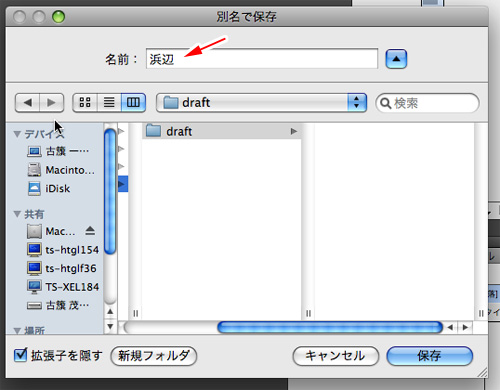Collapse the 場所 sidebar section
Screen dimensions: 500x390
(x=17, y=330)
